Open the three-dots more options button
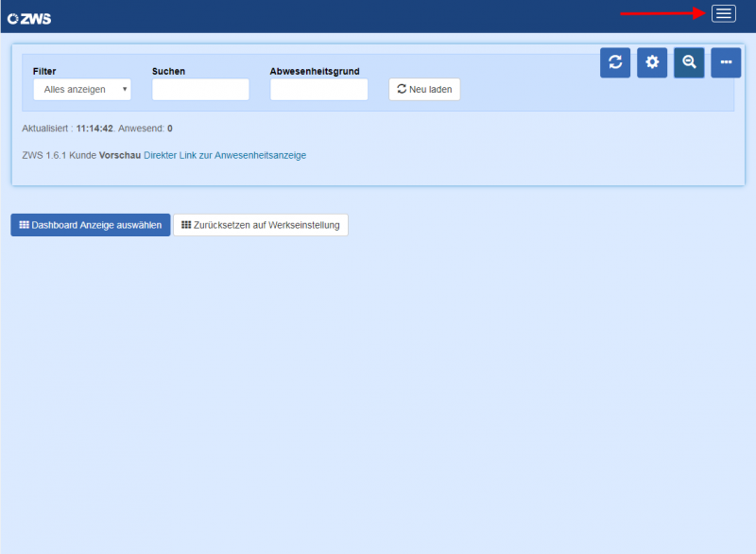 (726, 62)
